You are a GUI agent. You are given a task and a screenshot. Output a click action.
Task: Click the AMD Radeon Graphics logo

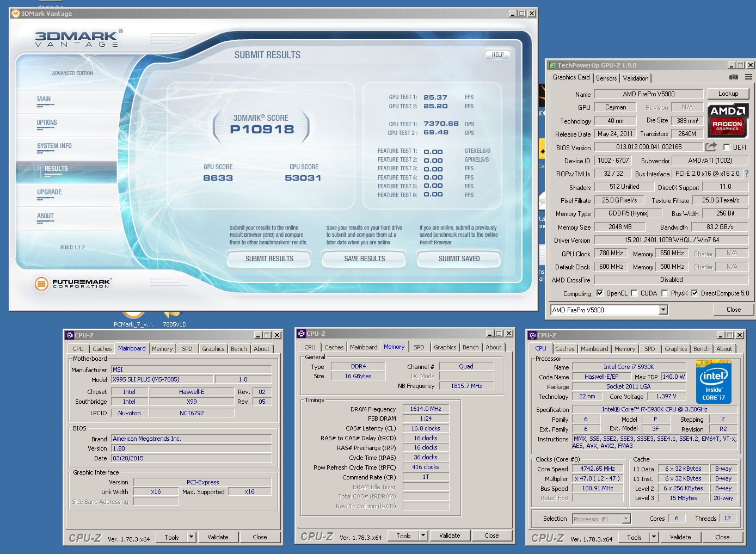728,121
